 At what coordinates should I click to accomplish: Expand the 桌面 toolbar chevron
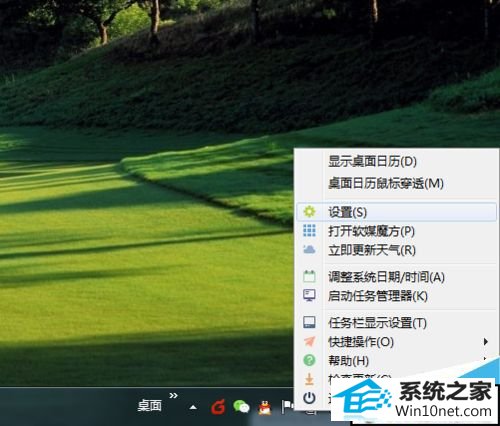coord(173,396)
